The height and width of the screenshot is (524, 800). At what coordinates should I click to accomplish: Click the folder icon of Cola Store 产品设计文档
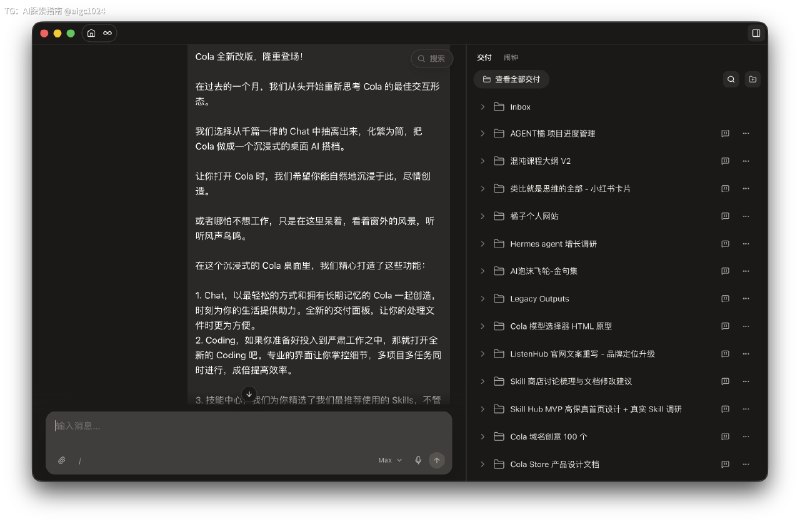coord(499,464)
